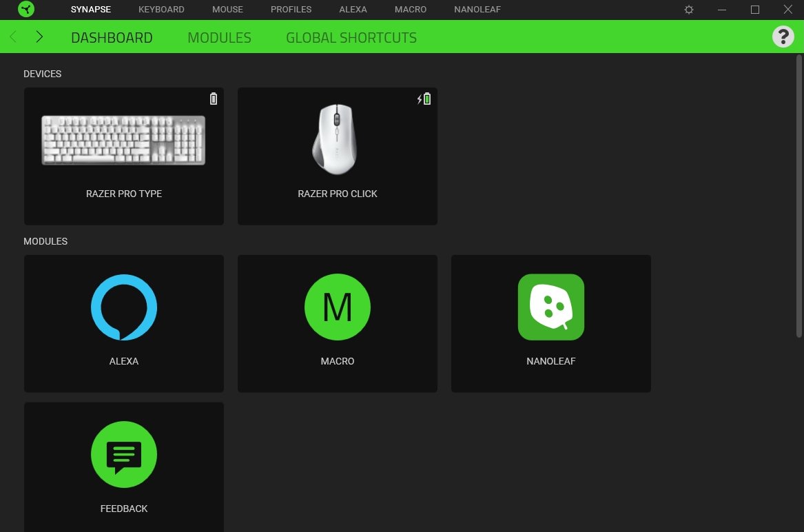The image size is (804, 532).
Task: Check the Razer Pro Click charging battery icon
Action: (424, 99)
